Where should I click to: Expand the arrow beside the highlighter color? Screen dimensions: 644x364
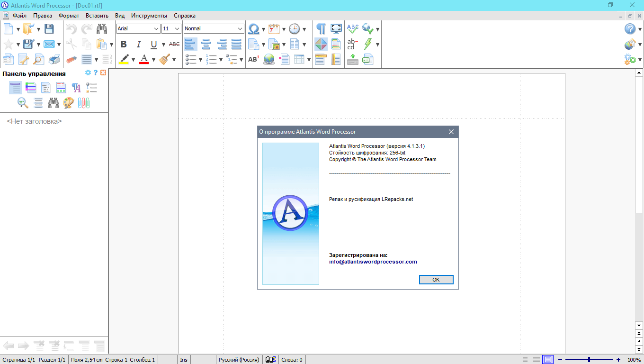tap(134, 60)
